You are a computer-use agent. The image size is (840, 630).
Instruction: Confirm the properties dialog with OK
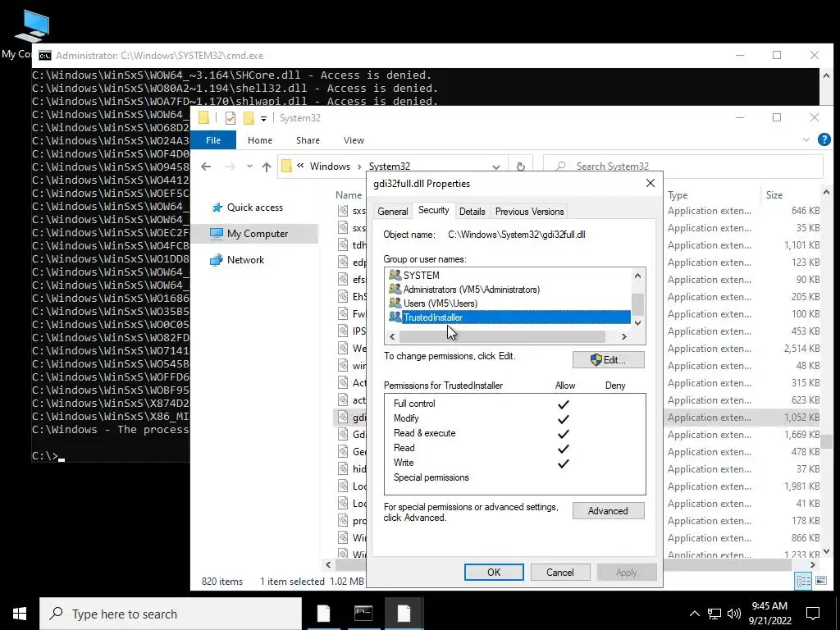[494, 572]
